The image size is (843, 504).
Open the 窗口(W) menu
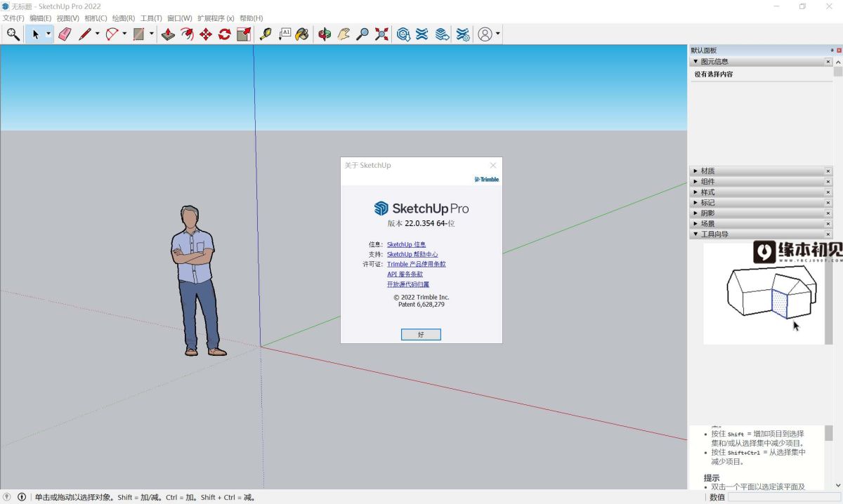(179, 18)
